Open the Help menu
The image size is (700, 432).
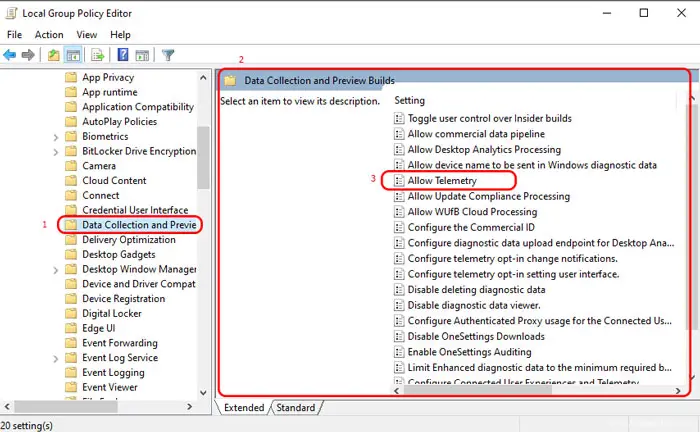(x=120, y=35)
